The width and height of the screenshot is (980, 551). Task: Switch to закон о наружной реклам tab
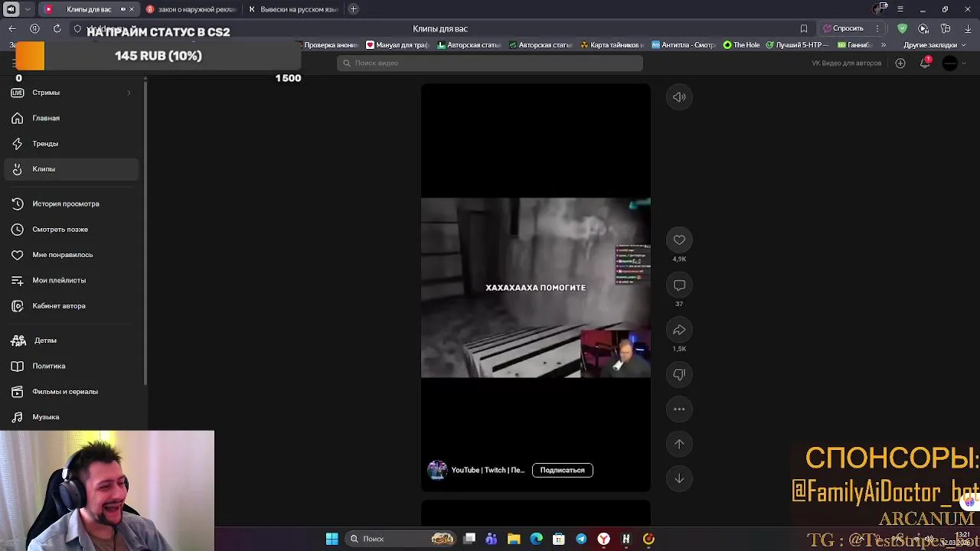(191, 9)
